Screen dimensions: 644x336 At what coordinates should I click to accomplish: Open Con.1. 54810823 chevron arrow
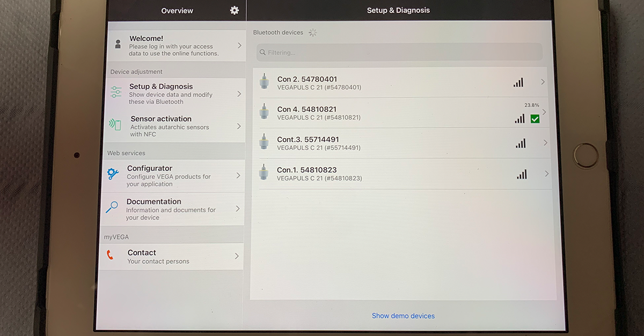pos(546,174)
